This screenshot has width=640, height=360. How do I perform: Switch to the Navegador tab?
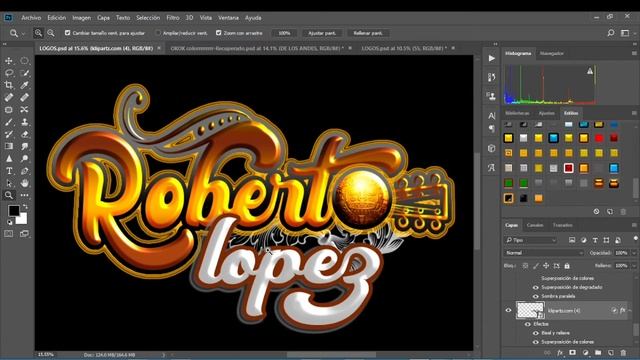pos(551,53)
